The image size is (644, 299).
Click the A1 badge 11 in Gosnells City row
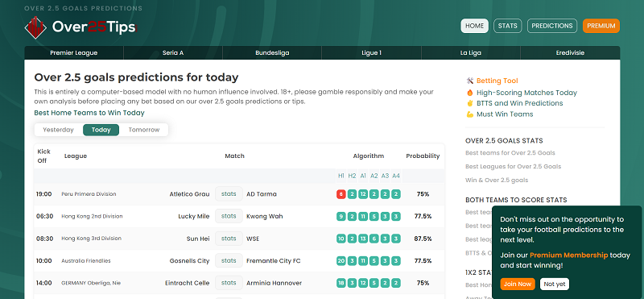click(x=363, y=261)
